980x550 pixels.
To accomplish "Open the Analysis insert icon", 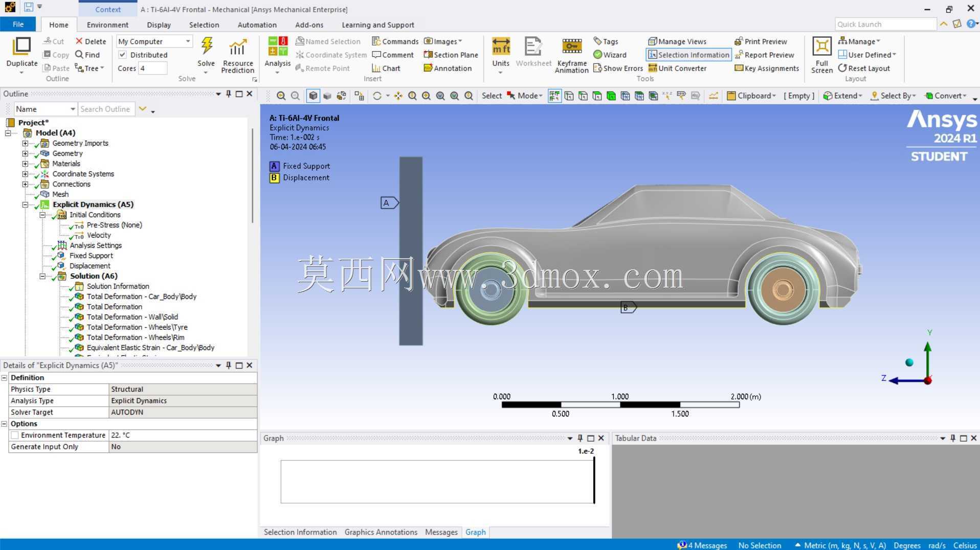I will [x=277, y=53].
